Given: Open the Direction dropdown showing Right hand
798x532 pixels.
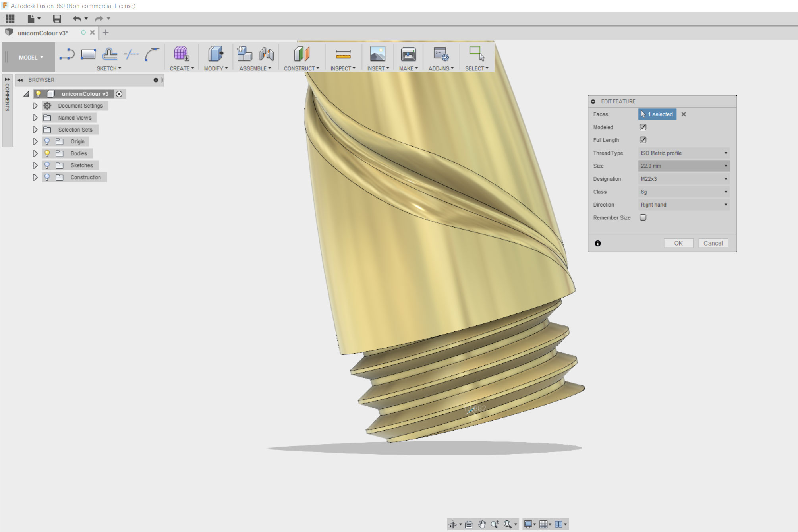Looking at the screenshot, I should coord(684,205).
